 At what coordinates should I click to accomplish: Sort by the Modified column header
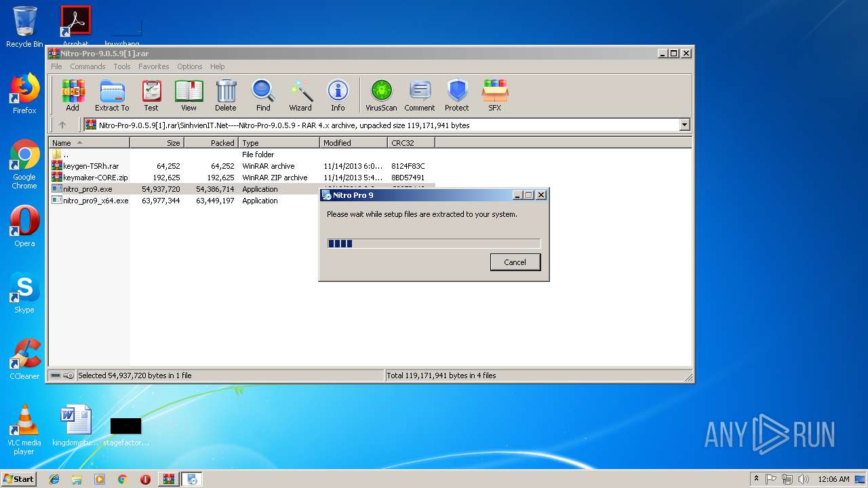354,143
